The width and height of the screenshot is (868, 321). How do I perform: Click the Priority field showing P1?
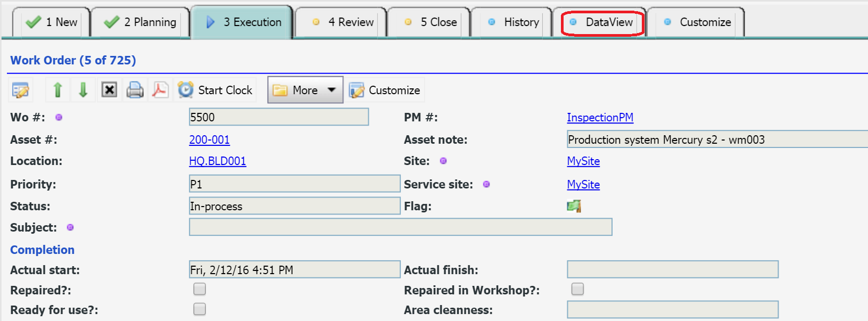pyautogui.click(x=295, y=184)
